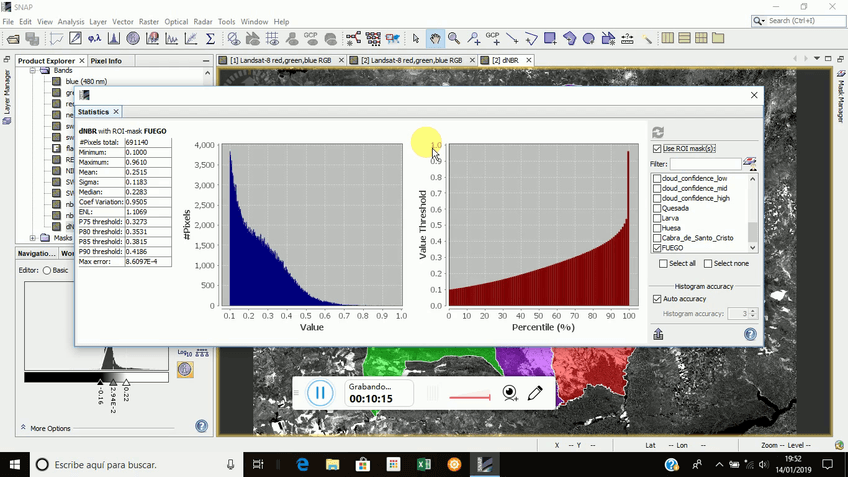Pause the screen recording
This screenshot has height=477, width=848.
click(x=319, y=393)
